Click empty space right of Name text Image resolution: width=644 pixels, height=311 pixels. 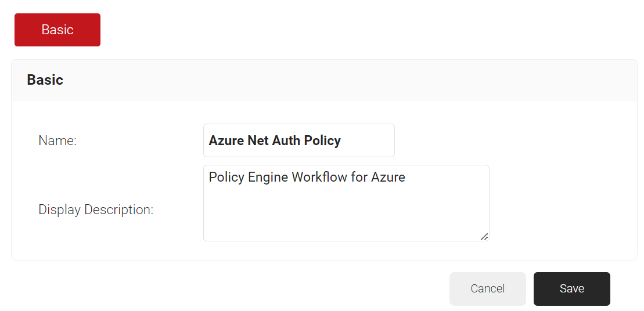(x=369, y=141)
